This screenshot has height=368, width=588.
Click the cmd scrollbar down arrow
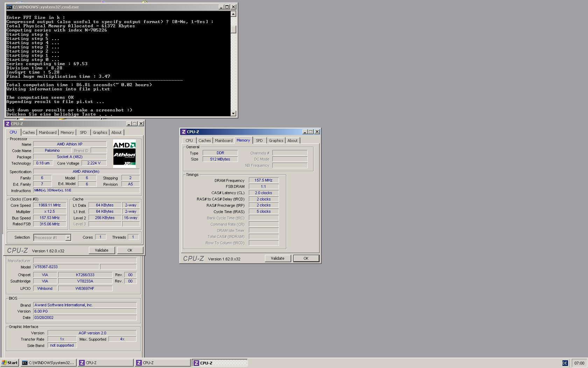click(233, 114)
